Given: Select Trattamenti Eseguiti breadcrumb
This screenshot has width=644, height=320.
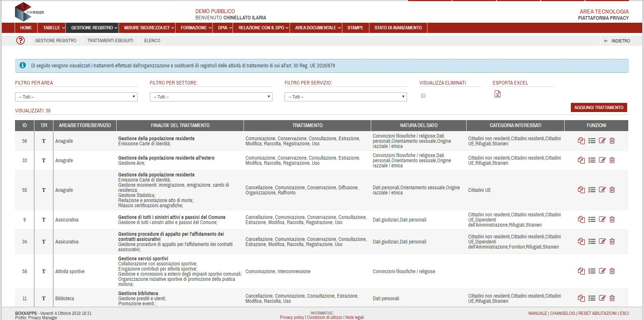Looking at the screenshot, I should point(110,41).
